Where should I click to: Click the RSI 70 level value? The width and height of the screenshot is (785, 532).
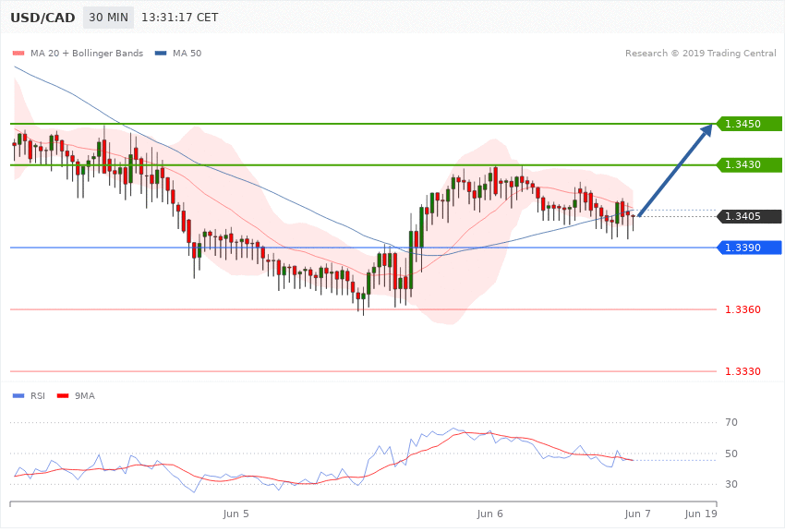click(731, 422)
